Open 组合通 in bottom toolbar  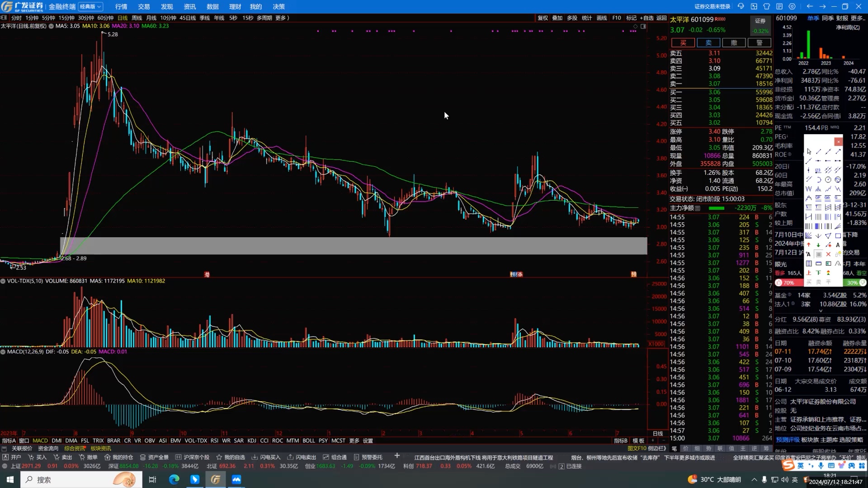tap(335, 457)
